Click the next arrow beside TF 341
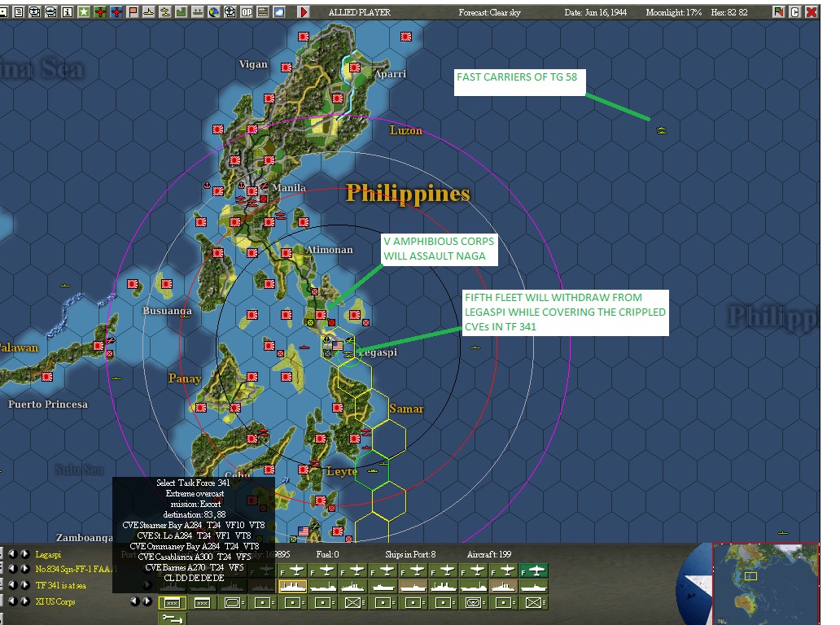This screenshot has height=625, width=840. [24, 585]
